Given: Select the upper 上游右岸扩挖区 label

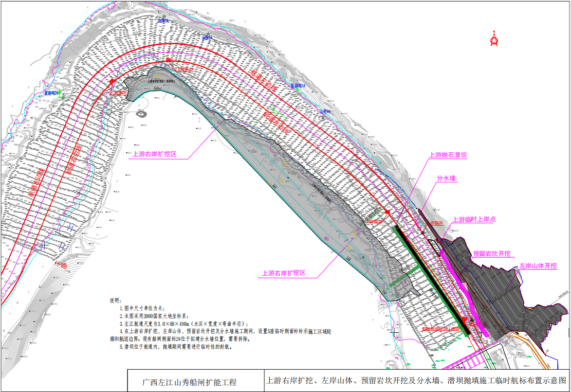Looking at the screenshot, I should point(154,155).
